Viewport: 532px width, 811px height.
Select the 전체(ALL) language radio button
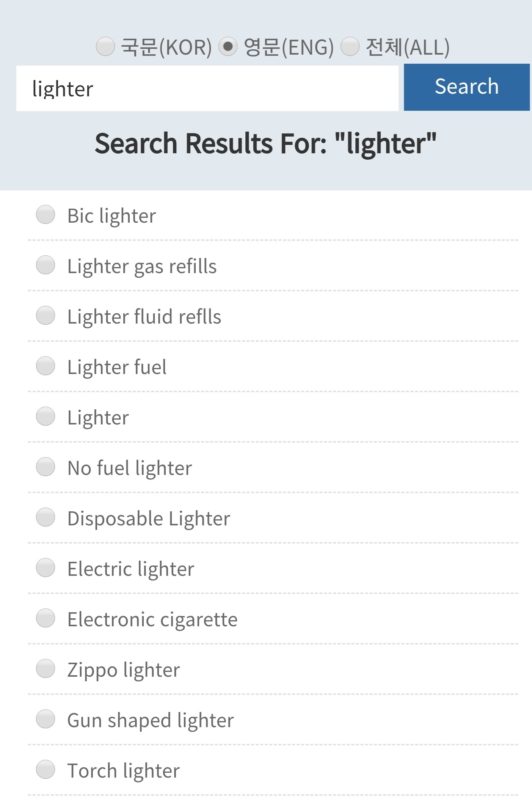pyautogui.click(x=350, y=47)
